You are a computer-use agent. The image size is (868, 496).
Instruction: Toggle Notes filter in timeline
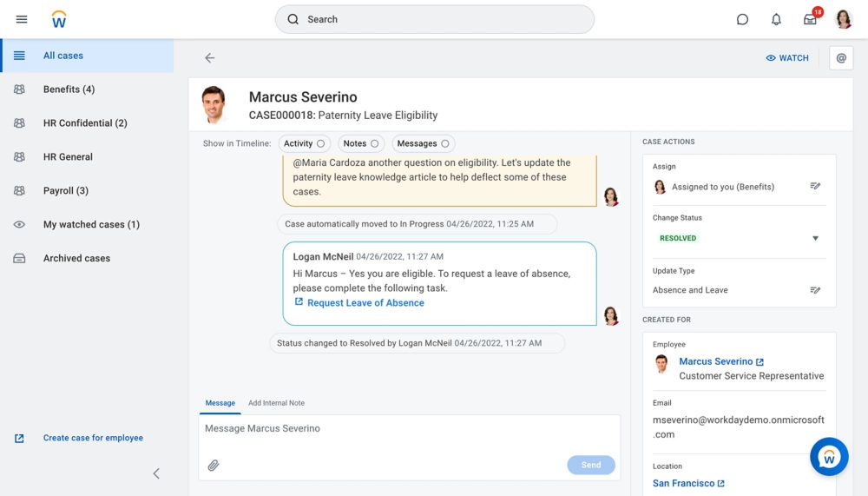coord(360,143)
